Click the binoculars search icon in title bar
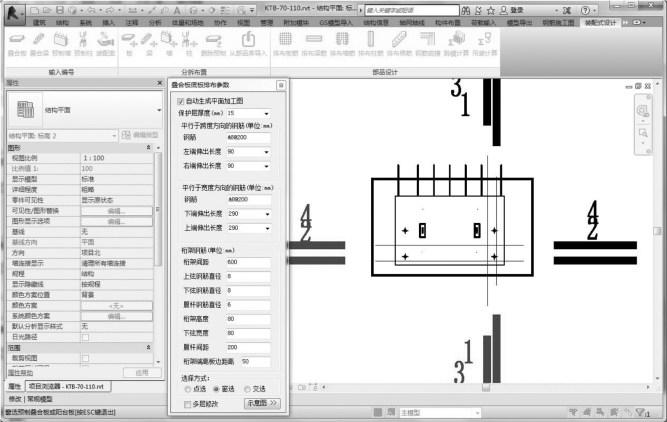The image size is (667, 422). coord(466,10)
